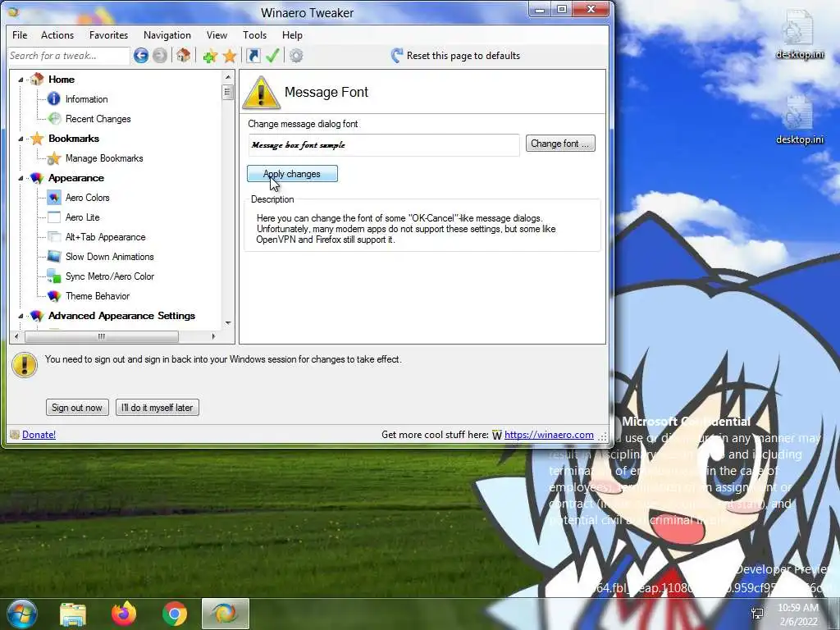Open the Tools menu
This screenshot has width=840, height=630.
254,34
